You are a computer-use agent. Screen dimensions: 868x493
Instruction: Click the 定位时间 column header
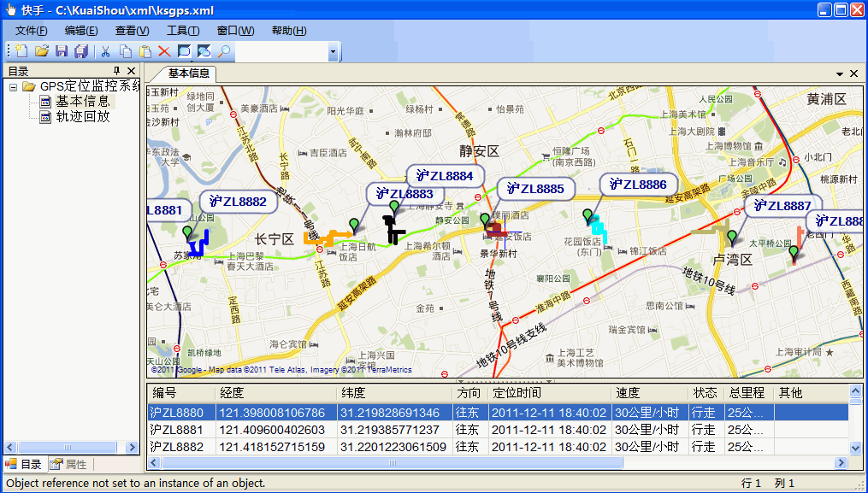click(x=516, y=393)
